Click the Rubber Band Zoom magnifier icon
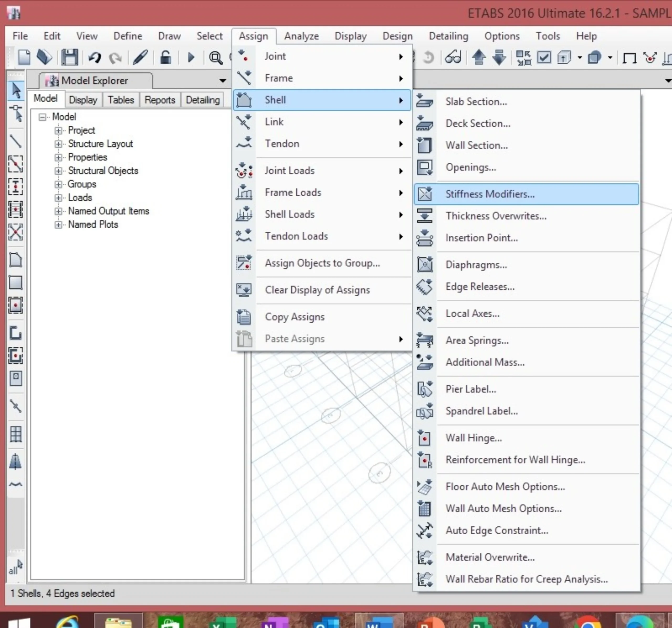The height and width of the screenshot is (628, 672). pyautogui.click(x=216, y=58)
